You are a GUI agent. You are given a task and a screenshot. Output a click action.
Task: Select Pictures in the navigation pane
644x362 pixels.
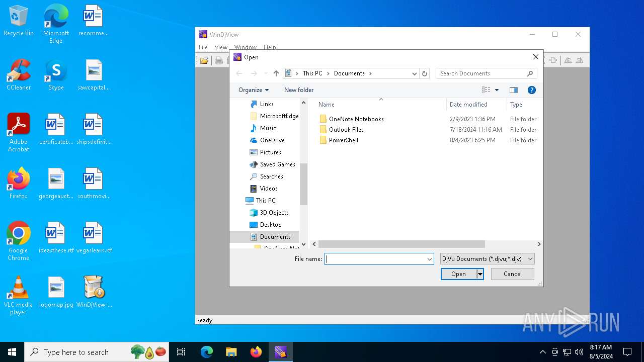click(270, 152)
